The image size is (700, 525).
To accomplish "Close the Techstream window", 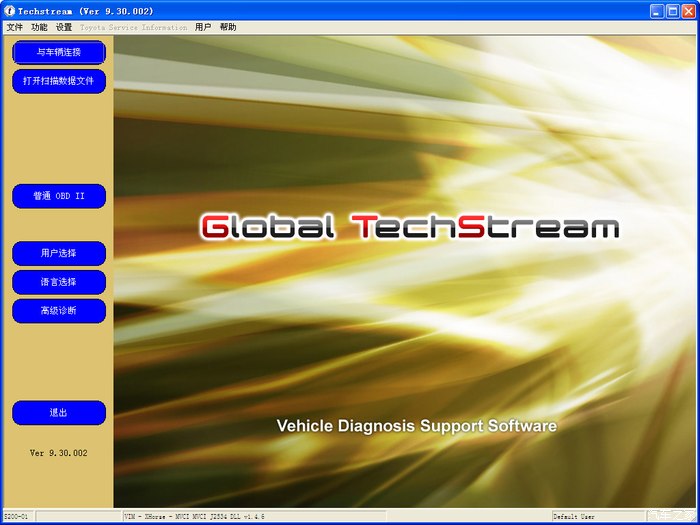I will [688, 10].
